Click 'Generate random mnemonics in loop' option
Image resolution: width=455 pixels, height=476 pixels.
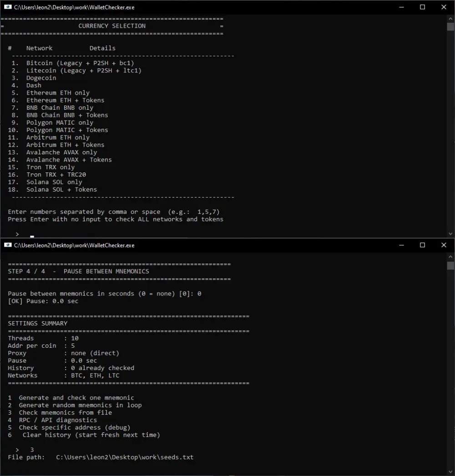tap(75, 405)
